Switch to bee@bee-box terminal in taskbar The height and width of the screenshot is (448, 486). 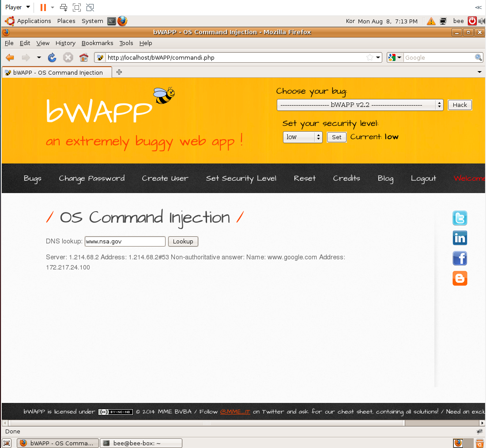coord(141,443)
